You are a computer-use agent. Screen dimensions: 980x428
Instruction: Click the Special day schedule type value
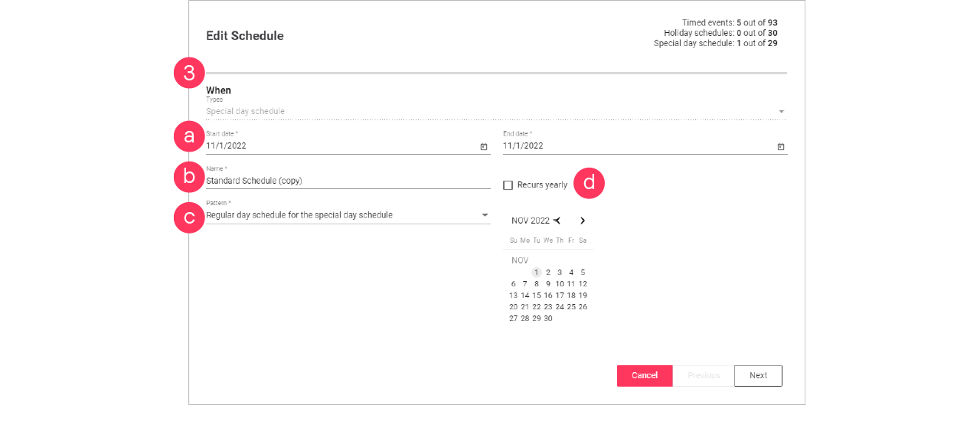pyautogui.click(x=245, y=112)
